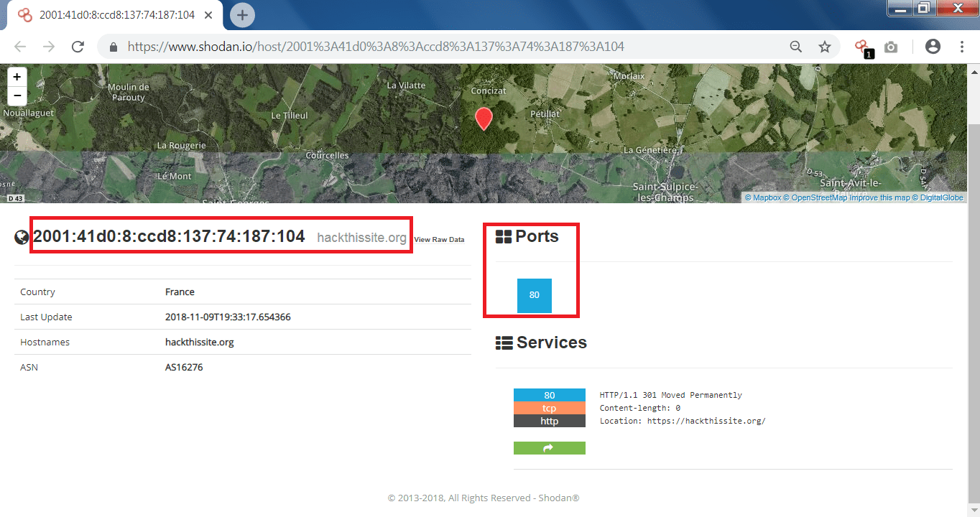The height and width of the screenshot is (517, 980).
Task: Click the dark http label
Action: (550, 421)
